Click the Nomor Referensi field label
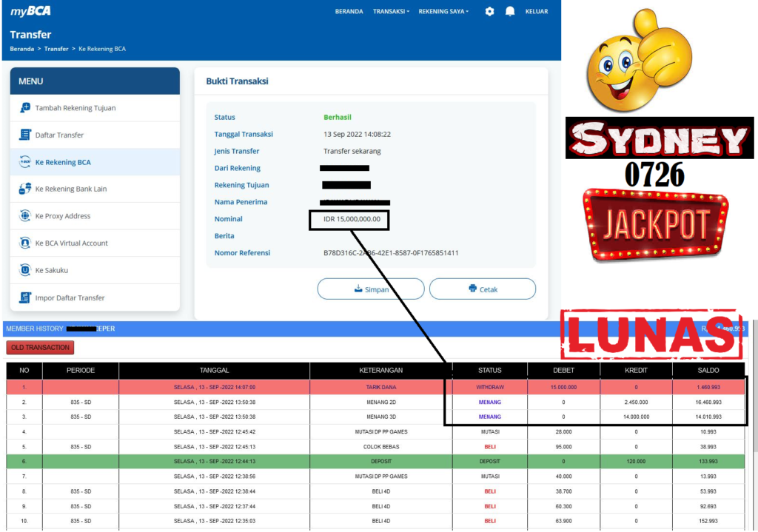The image size is (758, 532). (242, 253)
